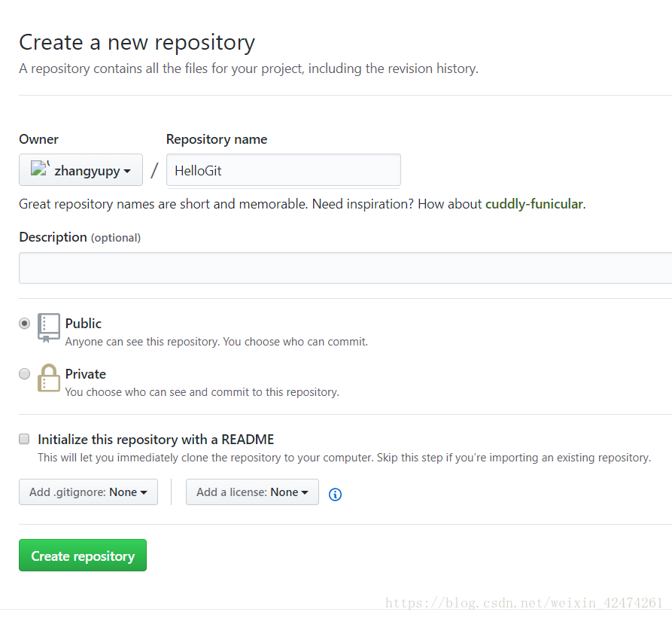Click the 'Description (optional)' label
The image size is (672, 618).
80,237
